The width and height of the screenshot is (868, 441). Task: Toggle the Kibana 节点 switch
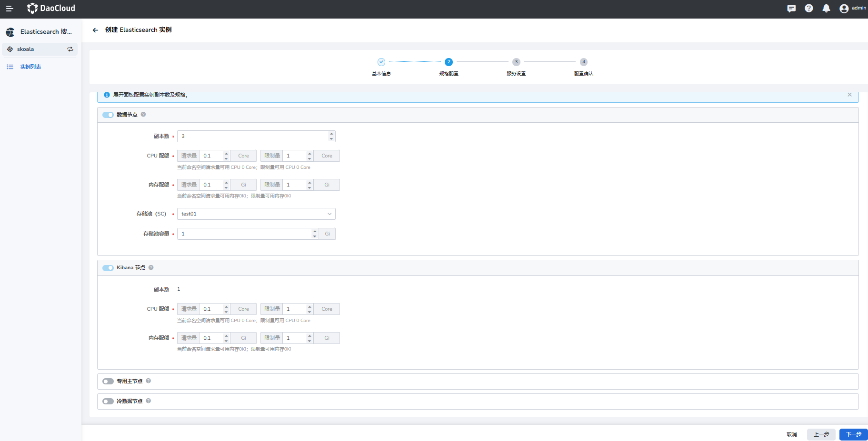pos(108,268)
